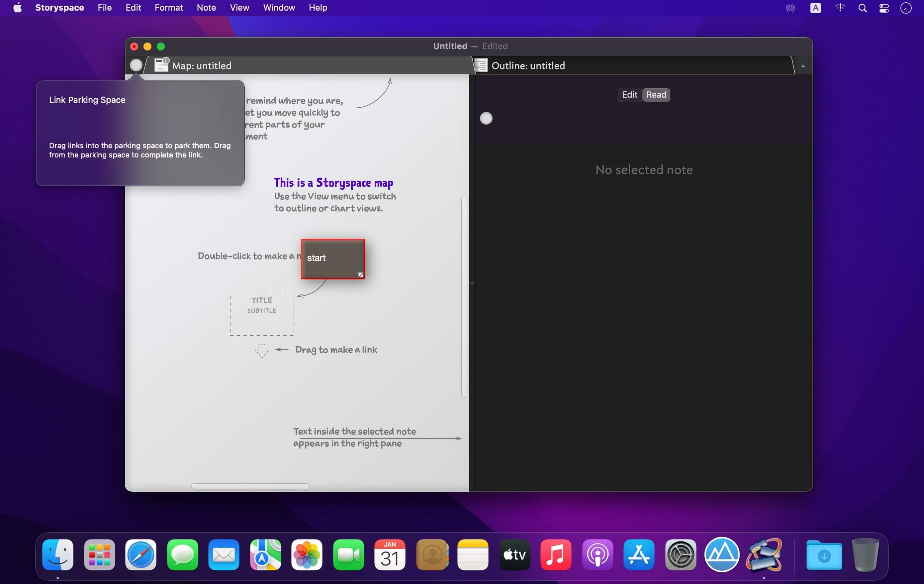The image size is (924, 584).
Task: Open the File menu
Action: coord(104,8)
